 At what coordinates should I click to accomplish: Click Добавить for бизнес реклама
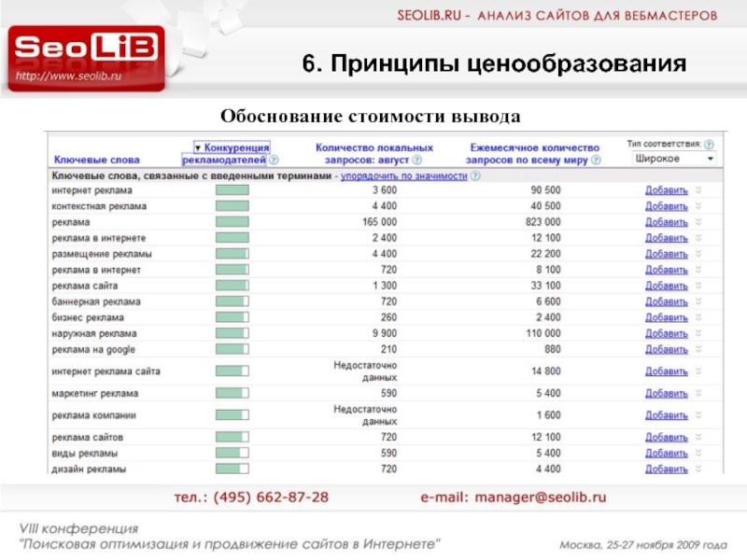tap(667, 317)
